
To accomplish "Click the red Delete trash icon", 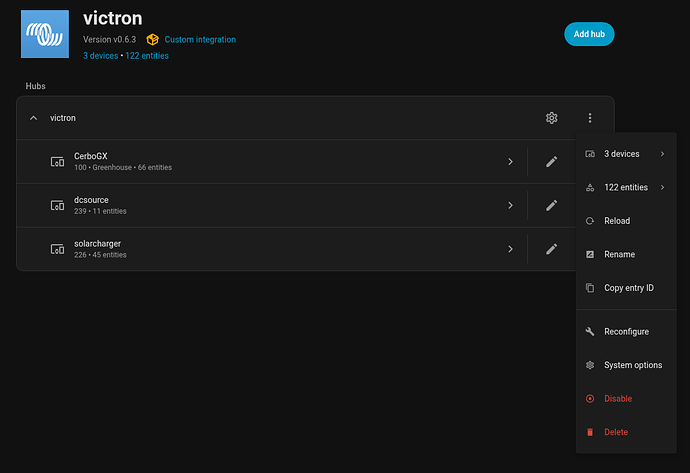I will point(590,432).
